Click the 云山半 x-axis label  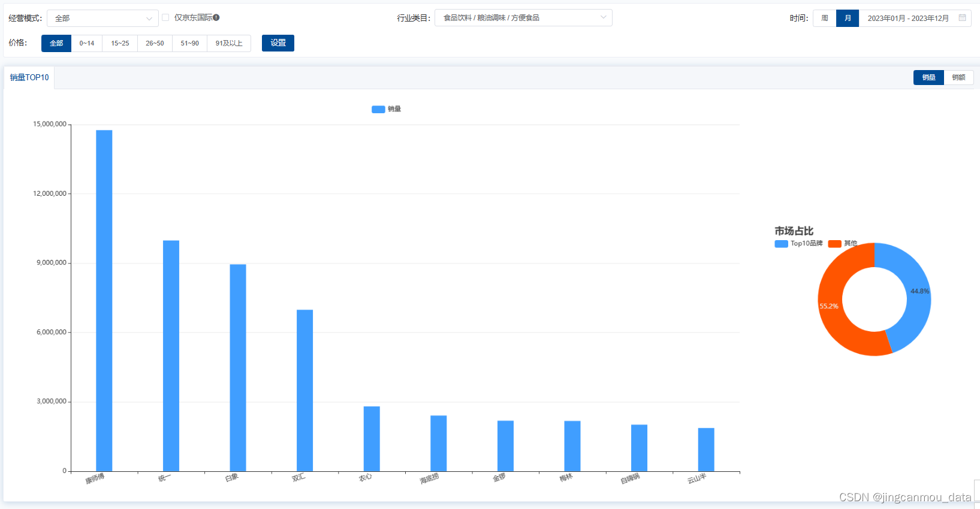click(696, 478)
